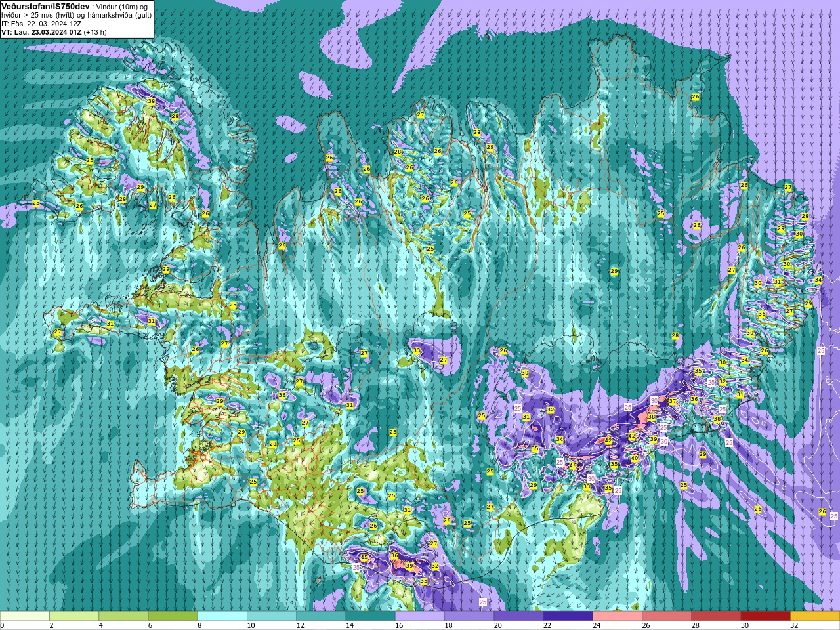Image resolution: width=840 pixels, height=630 pixels.
Task: Click the 12–14 m/s teal legend swatch
Action: [x=321, y=616]
